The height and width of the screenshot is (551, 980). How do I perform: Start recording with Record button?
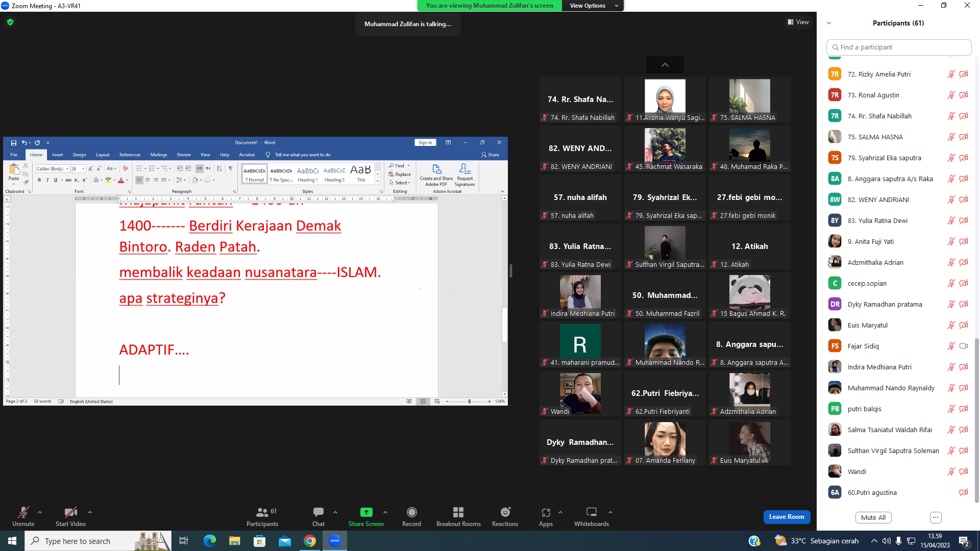click(411, 516)
